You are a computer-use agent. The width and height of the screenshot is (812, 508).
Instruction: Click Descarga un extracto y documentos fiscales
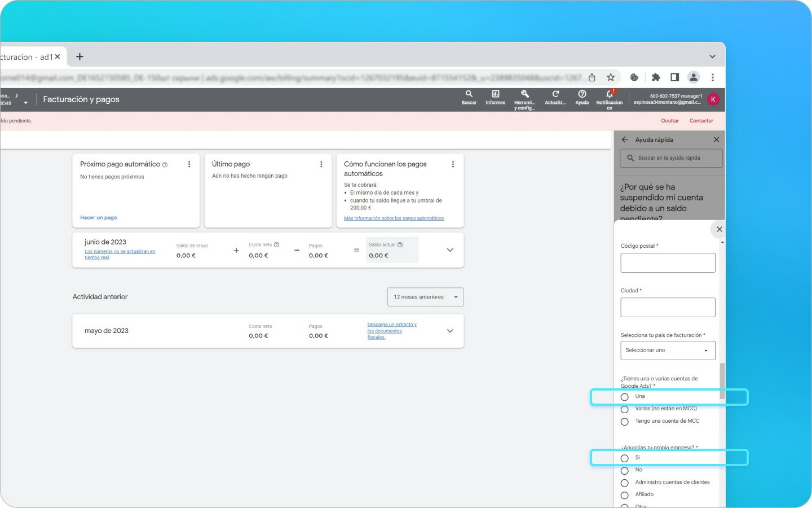coord(392,331)
